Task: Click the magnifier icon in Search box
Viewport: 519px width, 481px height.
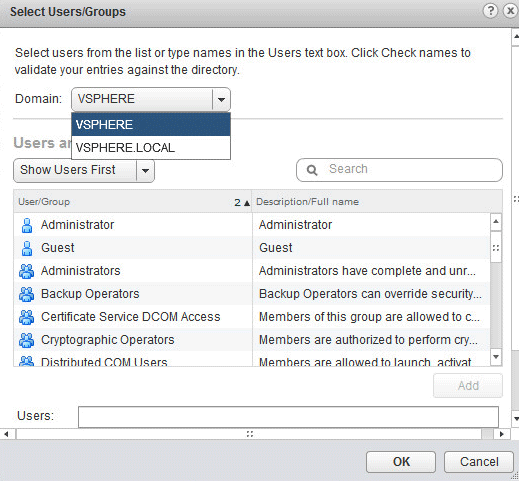Action: pyautogui.click(x=312, y=170)
